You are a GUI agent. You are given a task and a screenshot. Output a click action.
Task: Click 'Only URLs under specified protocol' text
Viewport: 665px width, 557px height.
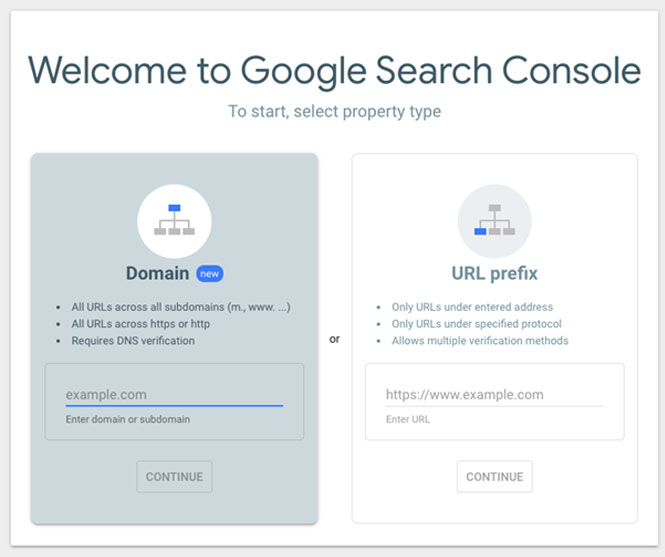click(477, 324)
